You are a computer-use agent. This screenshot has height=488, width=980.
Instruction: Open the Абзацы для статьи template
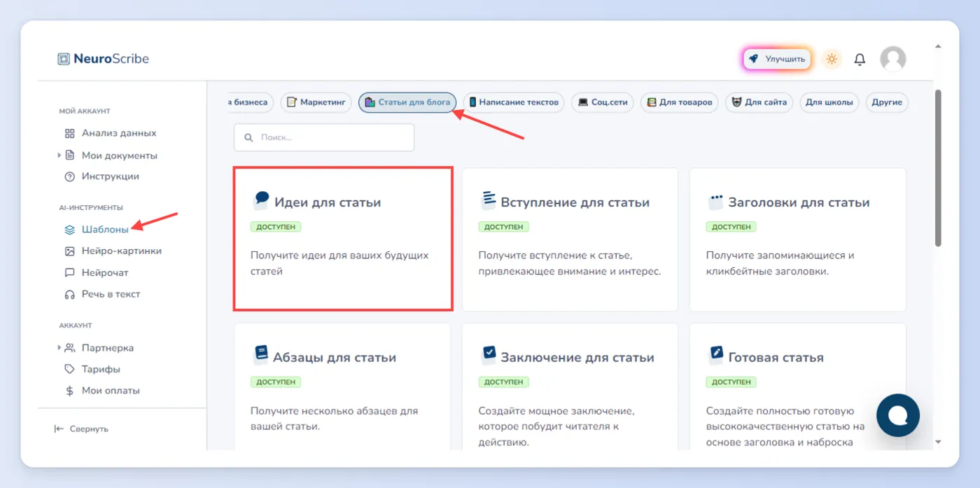[x=342, y=386]
